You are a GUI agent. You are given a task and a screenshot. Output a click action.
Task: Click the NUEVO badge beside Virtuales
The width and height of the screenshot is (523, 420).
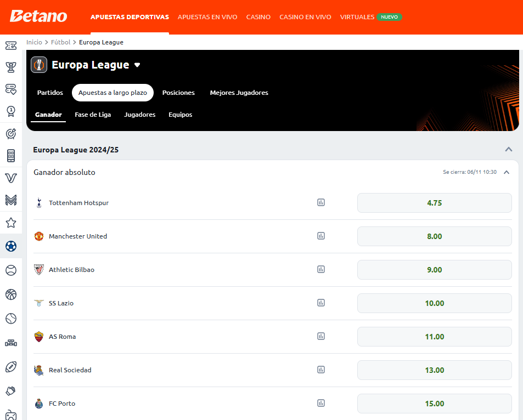click(389, 17)
